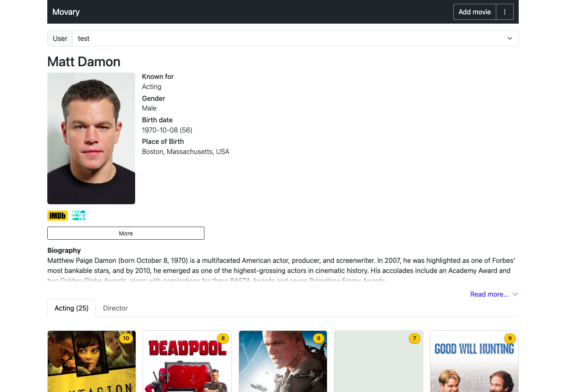Click the More button under the photo
This screenshot has height=392, width=566.
pos(126,233)
